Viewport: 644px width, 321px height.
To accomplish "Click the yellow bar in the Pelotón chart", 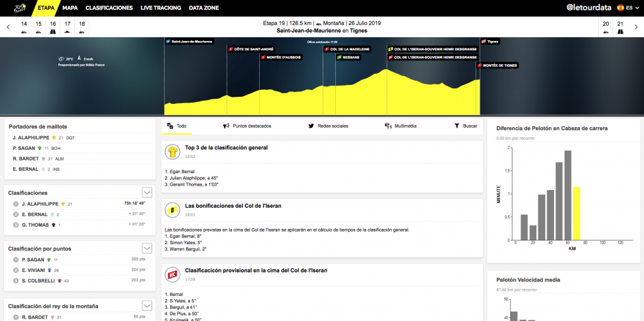I will (576, 213).
